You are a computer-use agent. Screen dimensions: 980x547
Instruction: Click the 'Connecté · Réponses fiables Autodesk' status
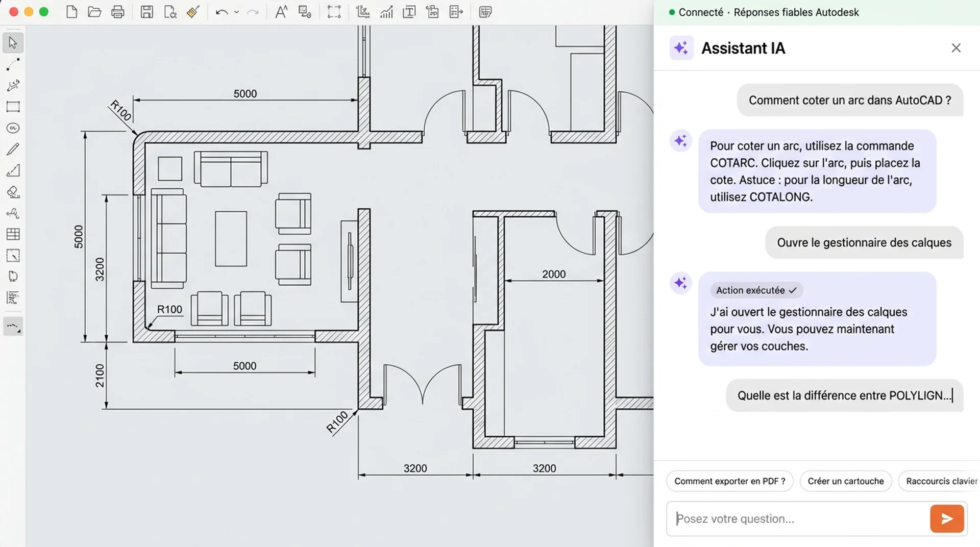click(x=764, y=12)
